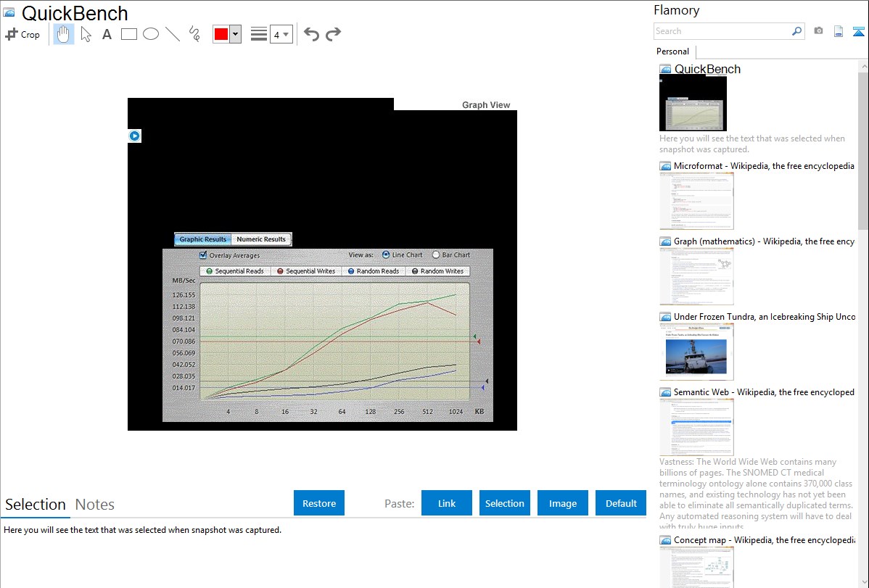
Task: Click the blue upload tray icon
Action: click(x=858, y=31)
